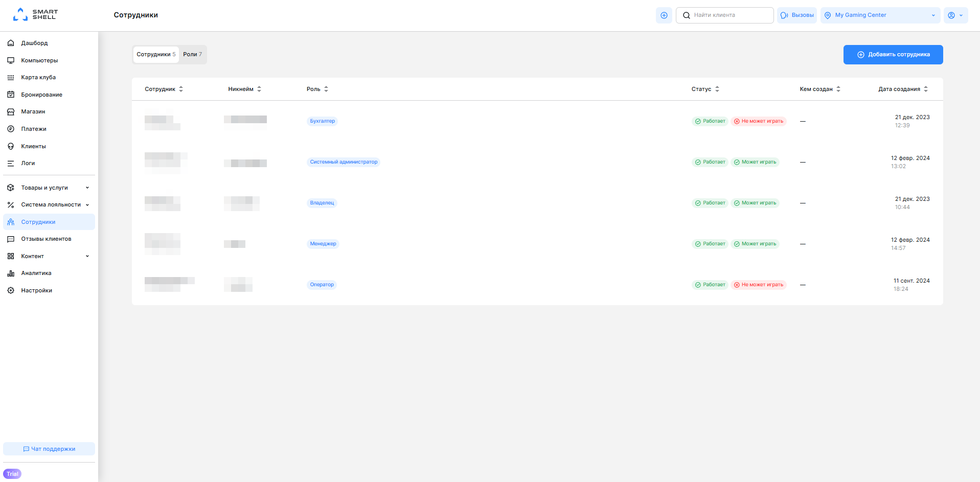Open Компьютеры via monitor icon

11,60
